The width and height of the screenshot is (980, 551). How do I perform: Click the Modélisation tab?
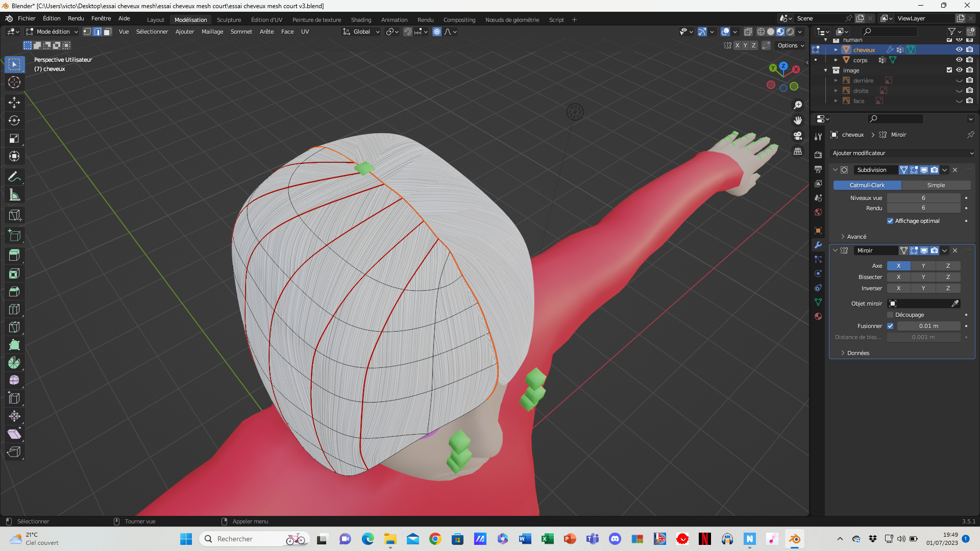[190, 19]
